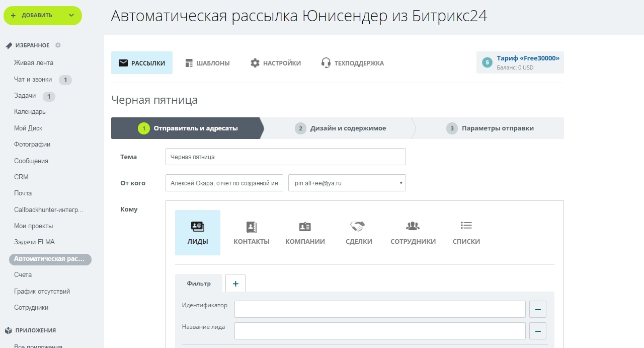
Task: Collapse the ПРИЛОЖЕНИЯ sidebar section
Action: point(35,330)
